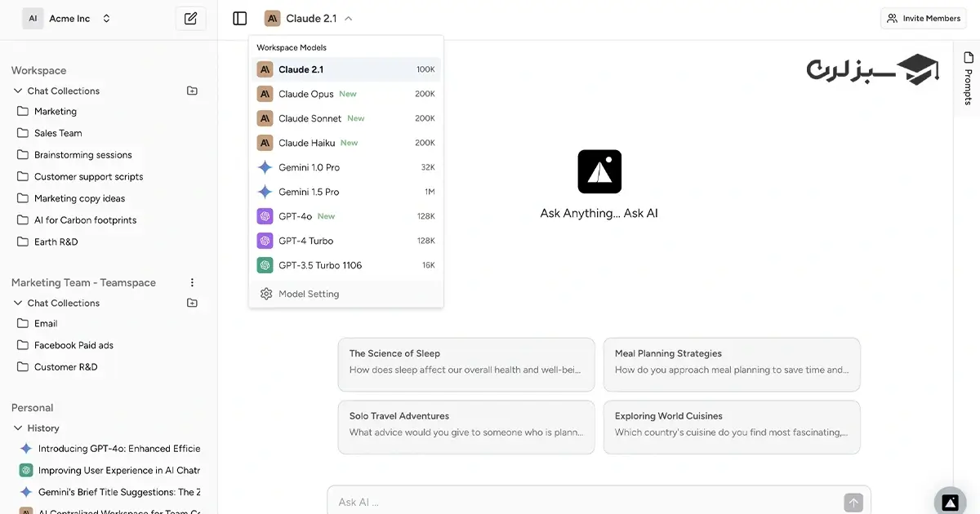980x514 pixels.
Task: Open Marketing Team Teamspace three-dot menu
Action: click(x=192, y=282)
